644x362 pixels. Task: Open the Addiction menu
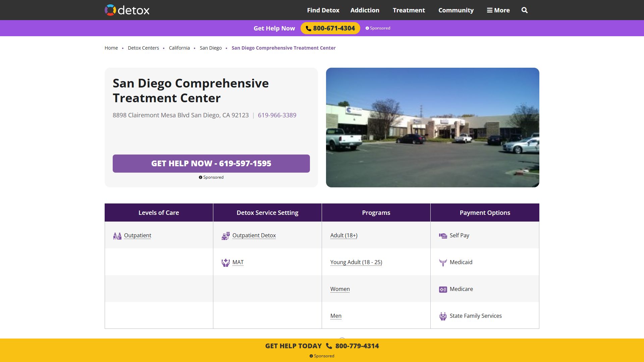[x=365, y=10]
